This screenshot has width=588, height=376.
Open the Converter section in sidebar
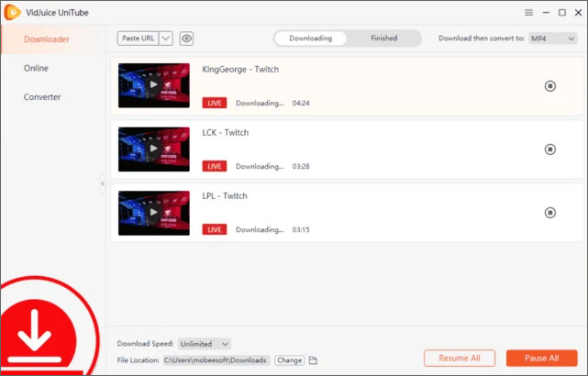pyautogui.click(x=42, y=97)
